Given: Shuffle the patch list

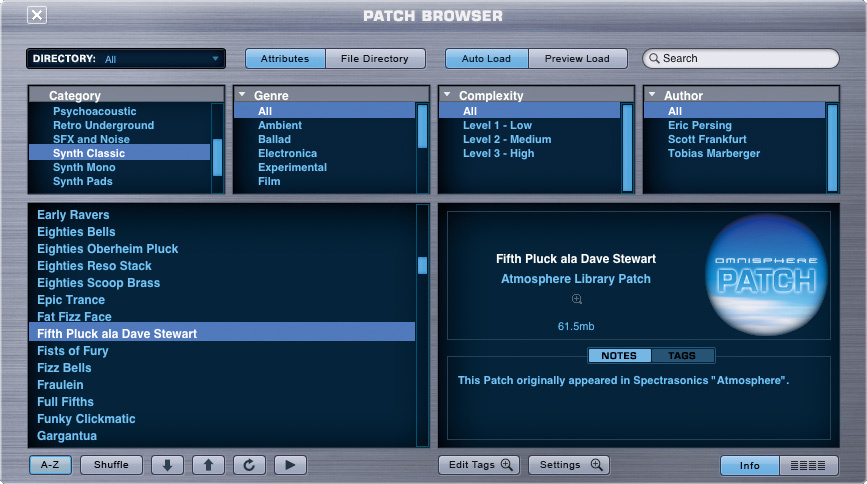Looking at the screenshot, I should (x=111, y=465).
